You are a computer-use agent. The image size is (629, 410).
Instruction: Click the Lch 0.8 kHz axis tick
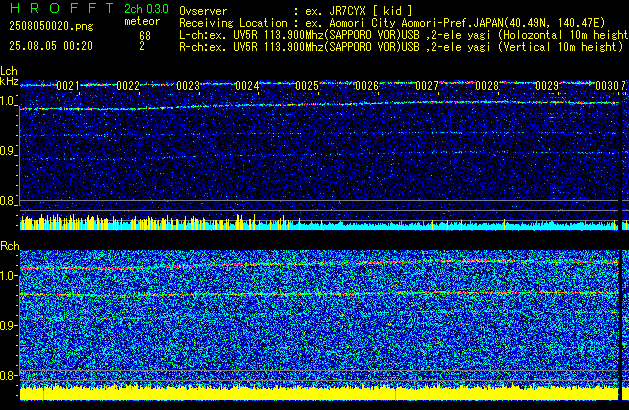coord(8,201)
